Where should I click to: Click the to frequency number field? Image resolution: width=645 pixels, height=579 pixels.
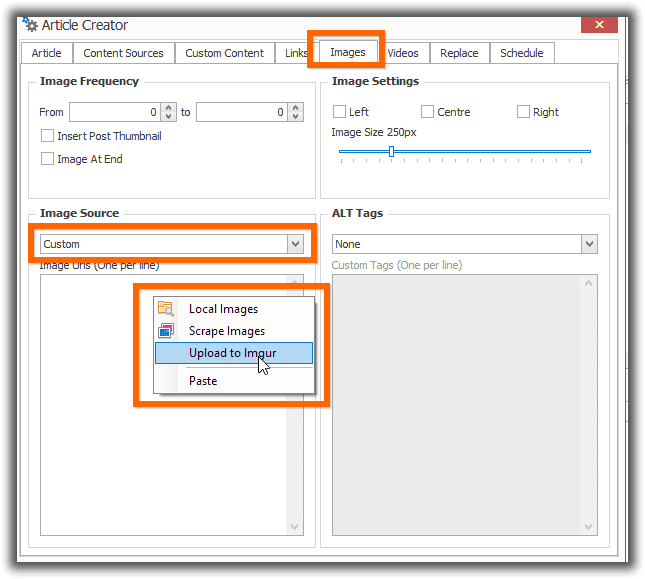pos(242,112)
